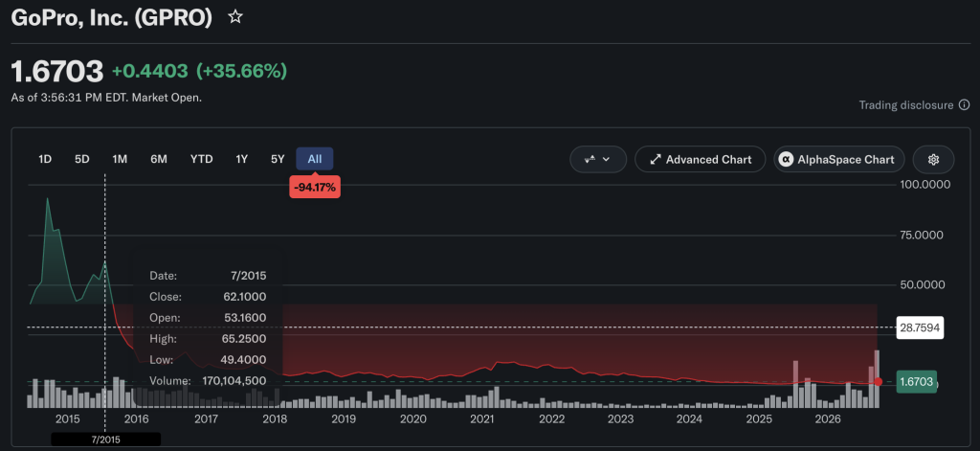
Task: Select the 1M time range
Action: pos(120,159)
